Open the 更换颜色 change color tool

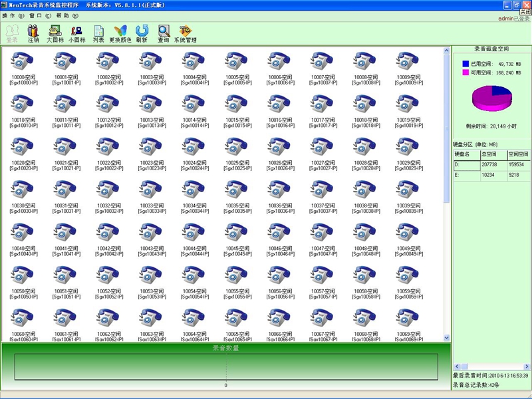coord(120,33)
